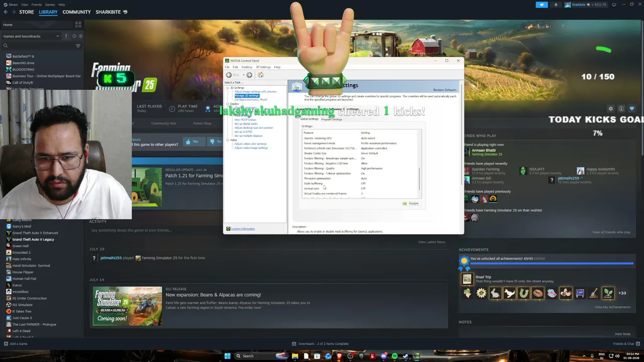
Task: Click View My Achievements link
Action: pyautogui.click(x=612, y=307)
